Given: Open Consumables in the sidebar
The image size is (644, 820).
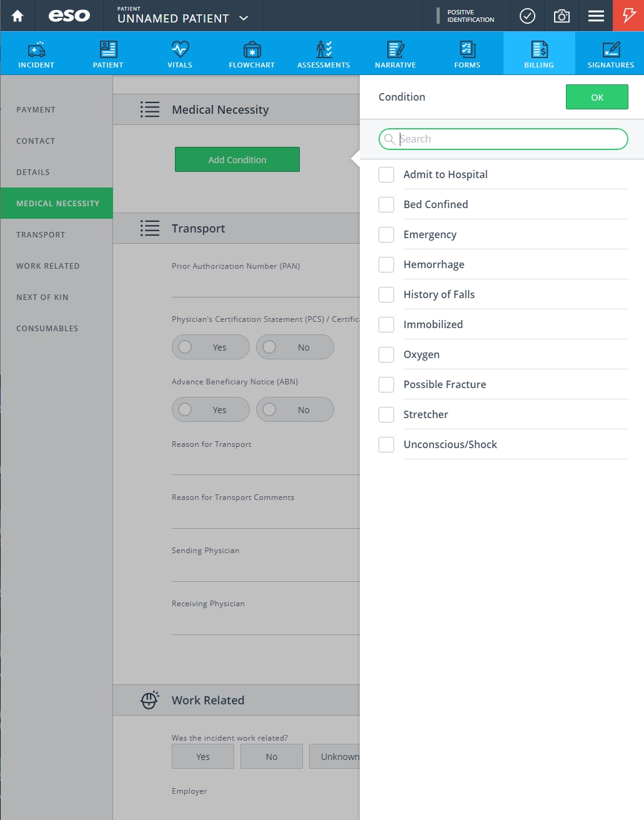Looking at the screenshot, I should 47,328.
